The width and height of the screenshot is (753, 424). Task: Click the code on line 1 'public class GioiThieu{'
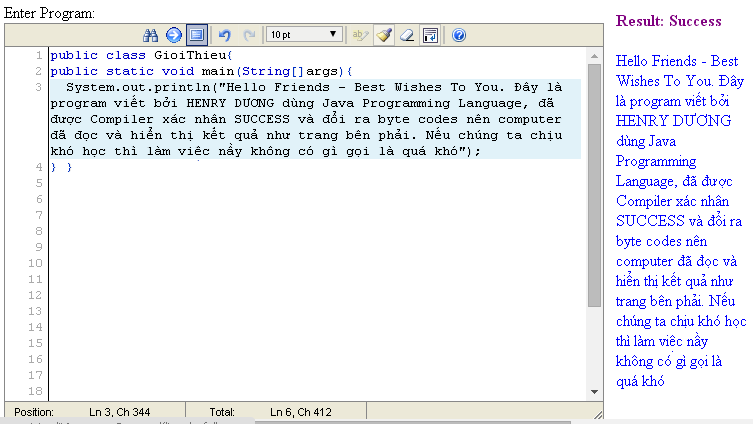[142, 55]
